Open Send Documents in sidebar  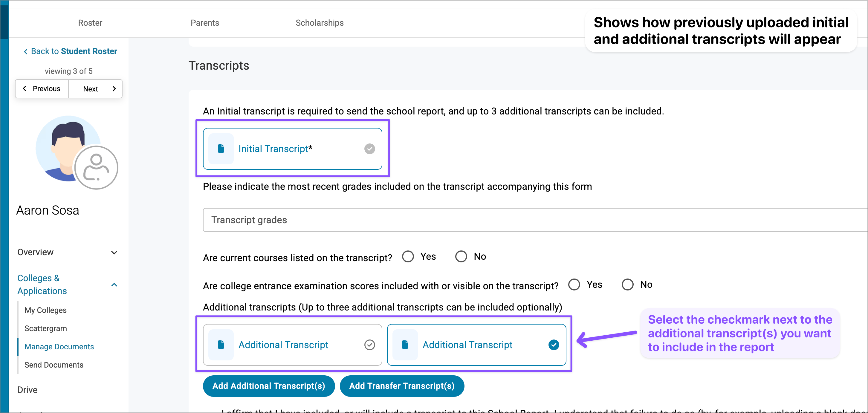point(54,365)
